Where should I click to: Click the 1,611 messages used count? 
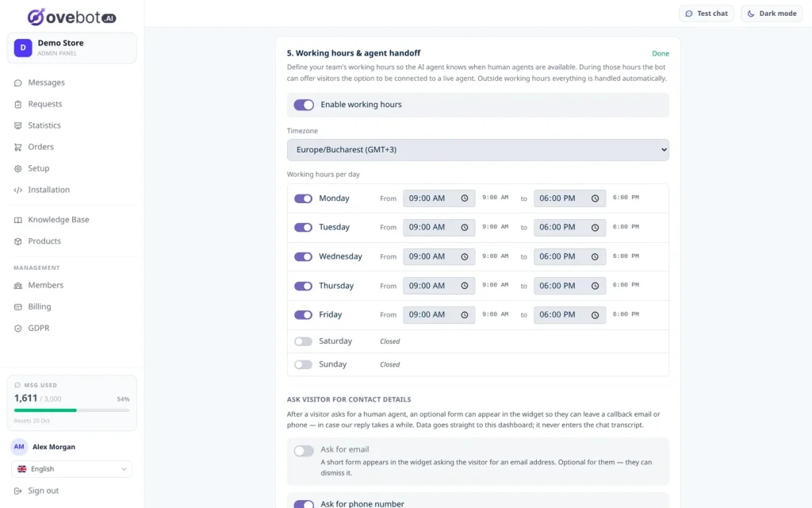(x=26, y=398)
